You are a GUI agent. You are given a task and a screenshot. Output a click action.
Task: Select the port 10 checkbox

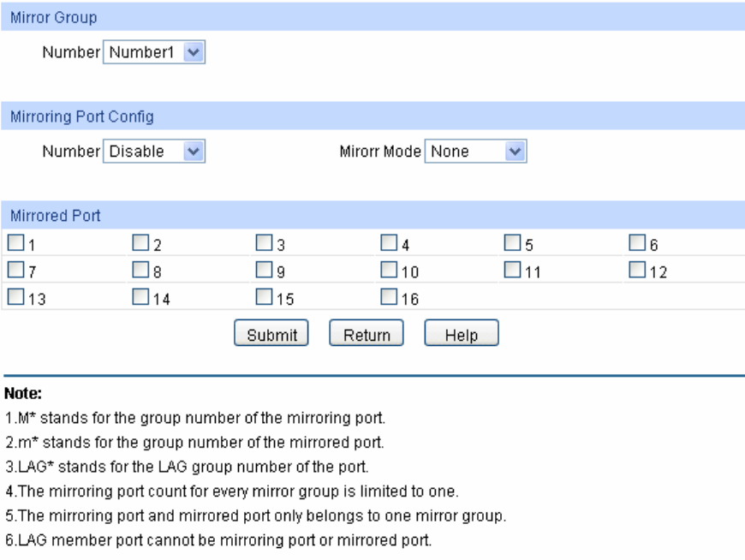click(390, 271)
